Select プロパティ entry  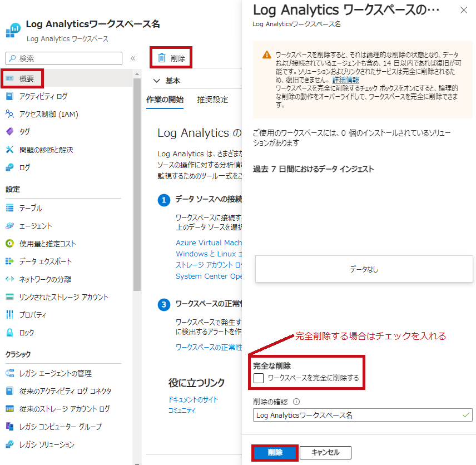(32, 315)
